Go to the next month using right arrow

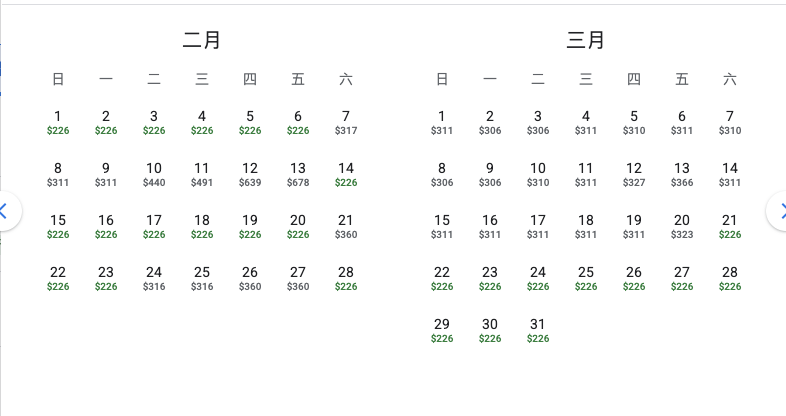780,211
